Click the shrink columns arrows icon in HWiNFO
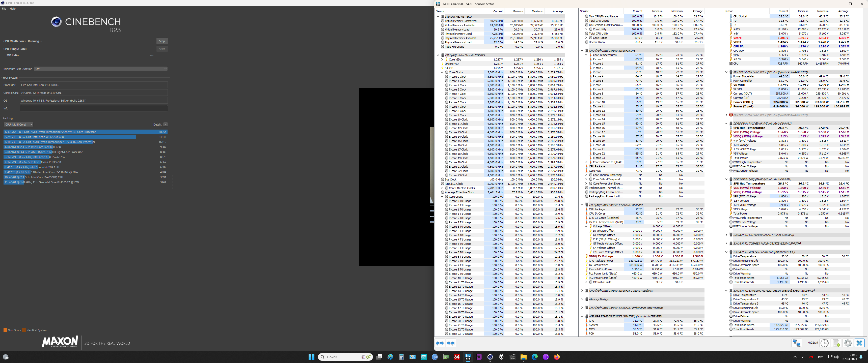 450,343
